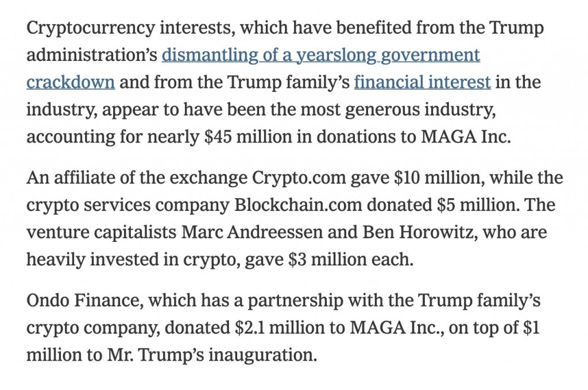Click 'MAGA Inc.' ending the first paragraph
The width and height of the screenshot is (588, 390).
click(x=466, y=137)
